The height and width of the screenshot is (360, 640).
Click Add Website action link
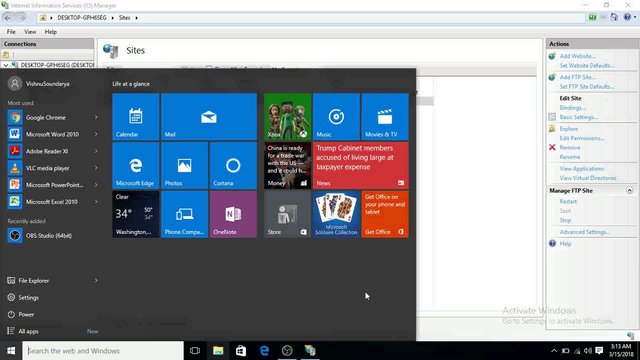(x=577, y=56)
